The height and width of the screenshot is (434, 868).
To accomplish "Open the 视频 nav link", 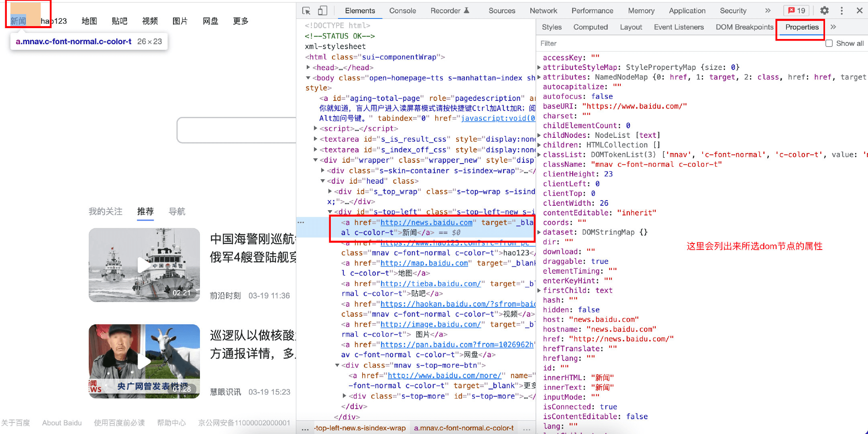I will point(150,21).
